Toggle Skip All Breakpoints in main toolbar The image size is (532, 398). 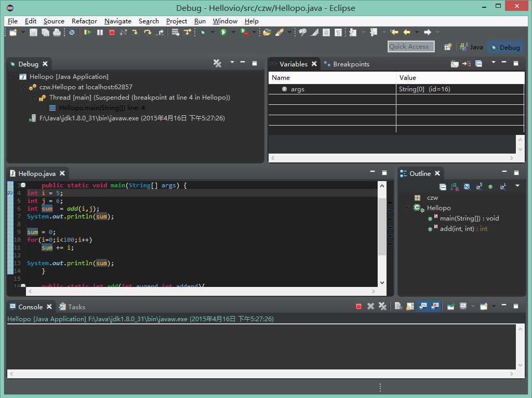pos(72,33)
